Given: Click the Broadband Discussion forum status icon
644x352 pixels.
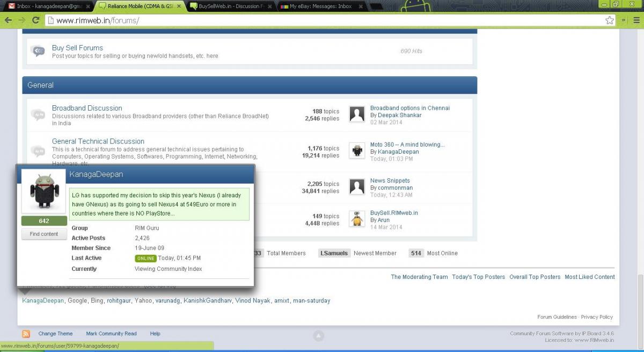Looking at the screenshot, I should [x=38, y=114].
